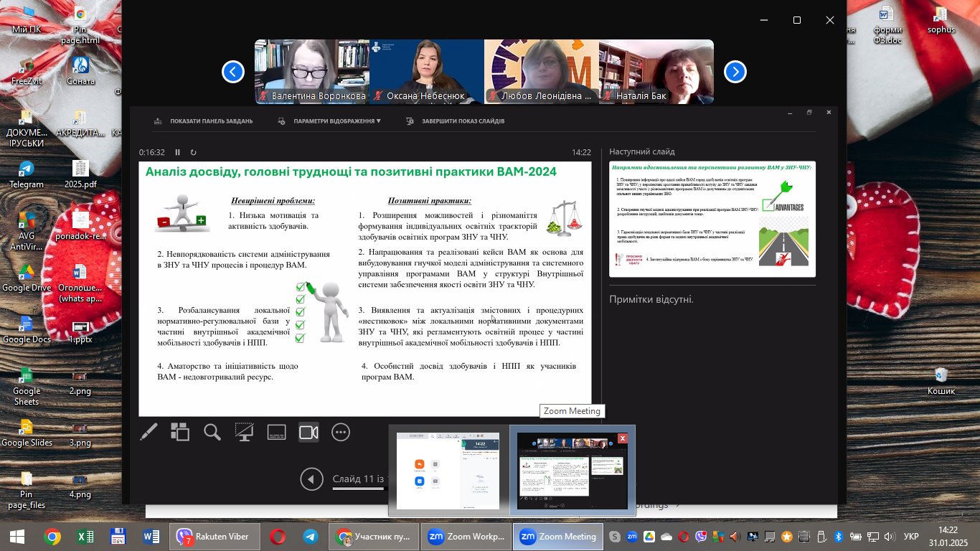The width and height of the screenshot is (980, 551).
Task: Activate the zoom into slide magnifier
Action: click(x=212, y=432)
